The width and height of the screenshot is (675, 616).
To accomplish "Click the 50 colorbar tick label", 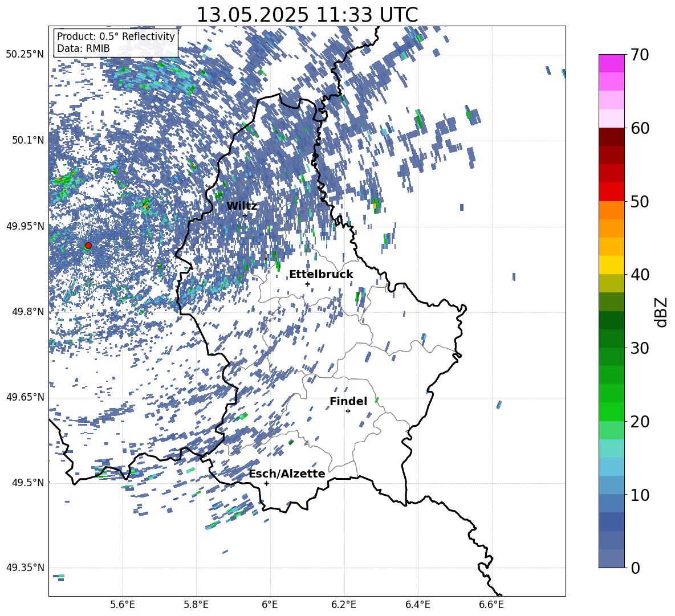I will click(640, 202).
